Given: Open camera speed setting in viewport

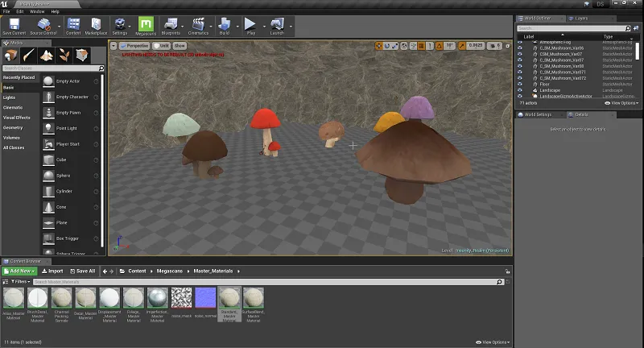Looking at the screenshot, I should tap(496, 46).
